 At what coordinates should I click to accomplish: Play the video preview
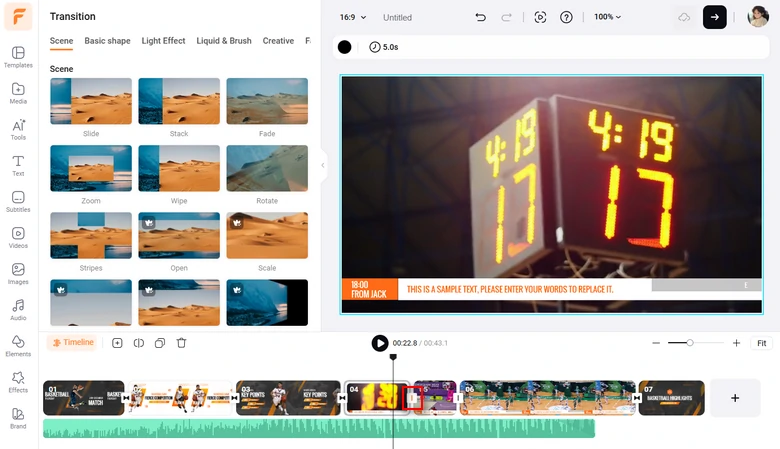pyautogui.click(x=380, y=343)
